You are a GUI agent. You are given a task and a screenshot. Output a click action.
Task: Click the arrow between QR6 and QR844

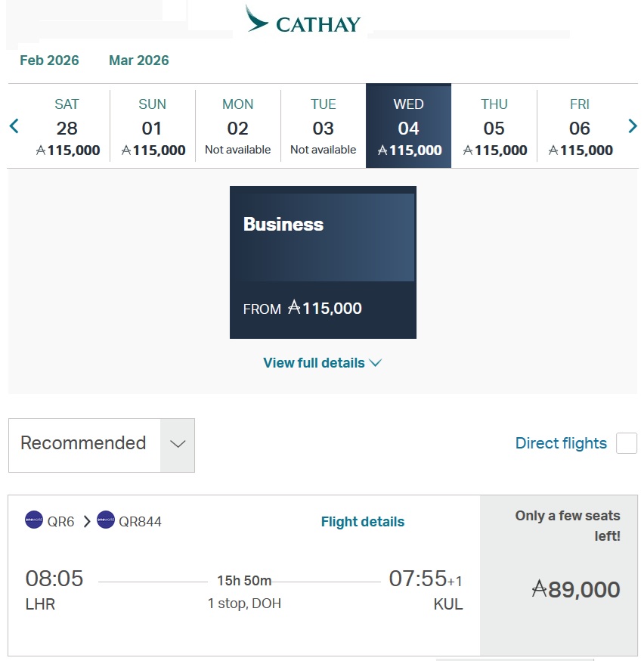(86, 521)
